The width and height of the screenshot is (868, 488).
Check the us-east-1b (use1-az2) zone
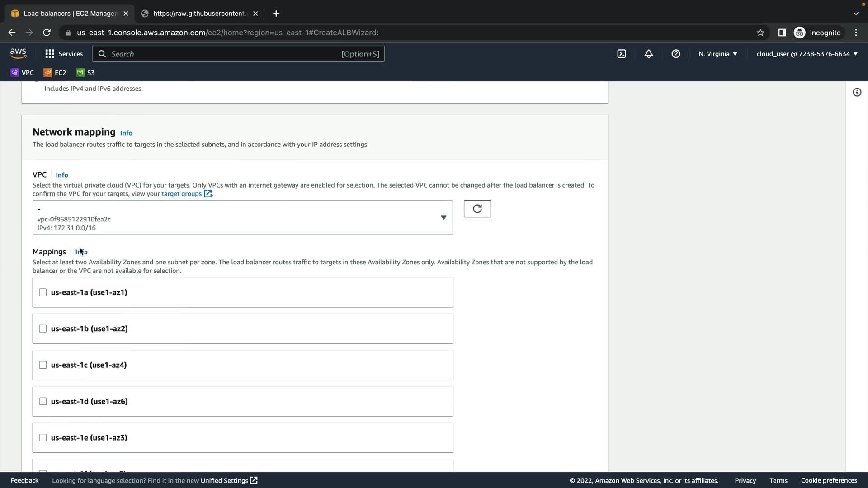(43, 328)
